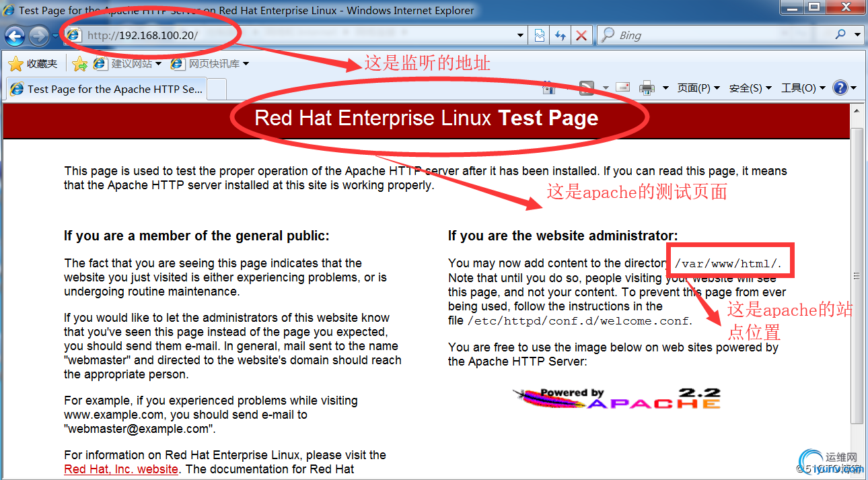Click the Powered by Apache 2.2 image

point(617,399)
